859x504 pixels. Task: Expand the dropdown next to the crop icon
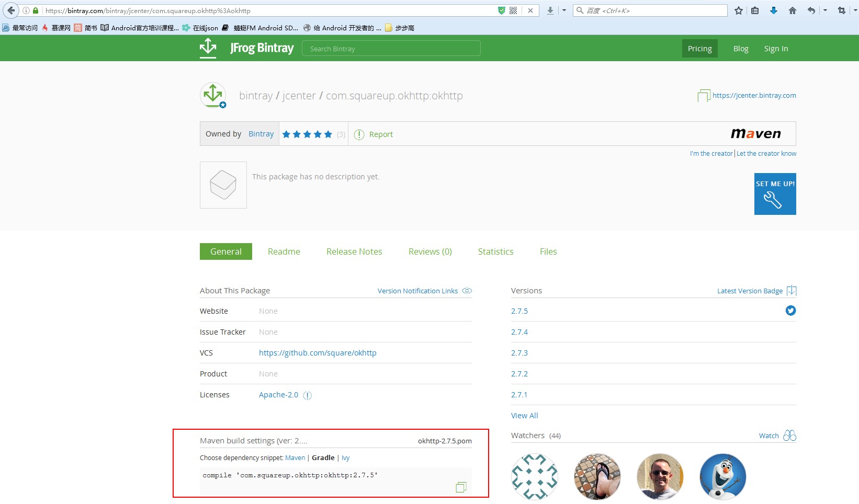pyautogui.click(x=855, y=10)
